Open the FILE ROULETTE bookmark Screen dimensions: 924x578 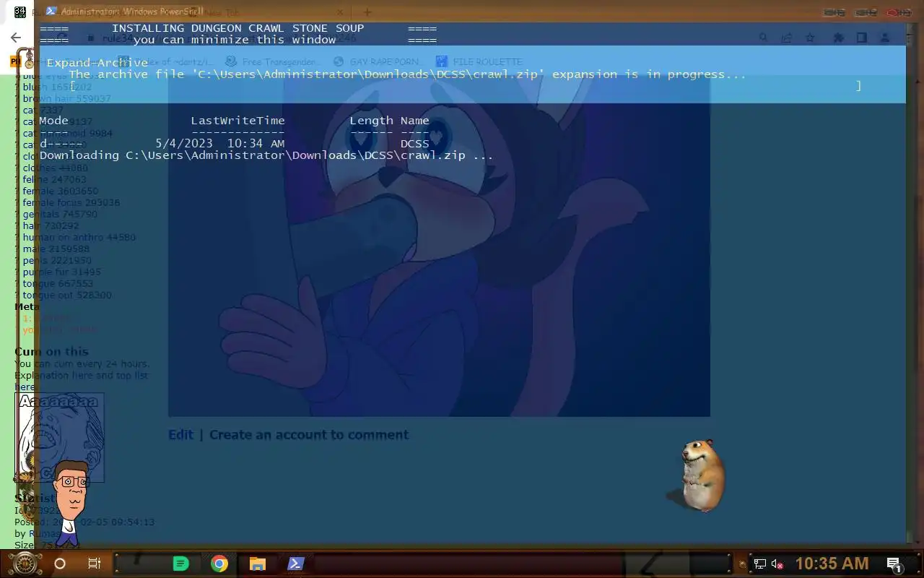point(480,62)
